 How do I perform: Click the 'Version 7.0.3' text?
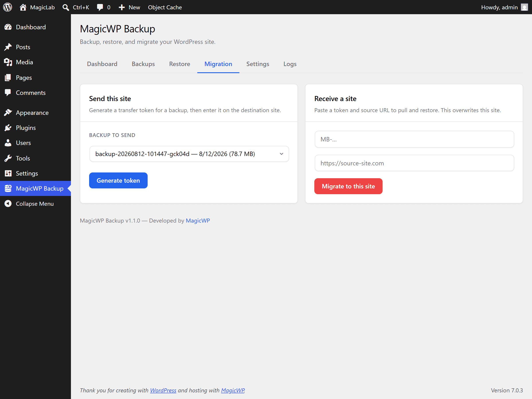click(507, 390)
